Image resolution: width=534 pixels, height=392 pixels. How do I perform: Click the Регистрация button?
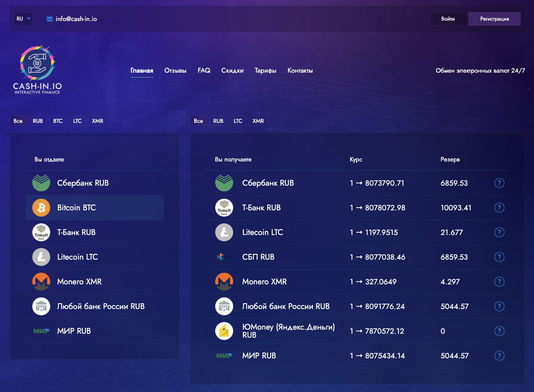(494, 19)
